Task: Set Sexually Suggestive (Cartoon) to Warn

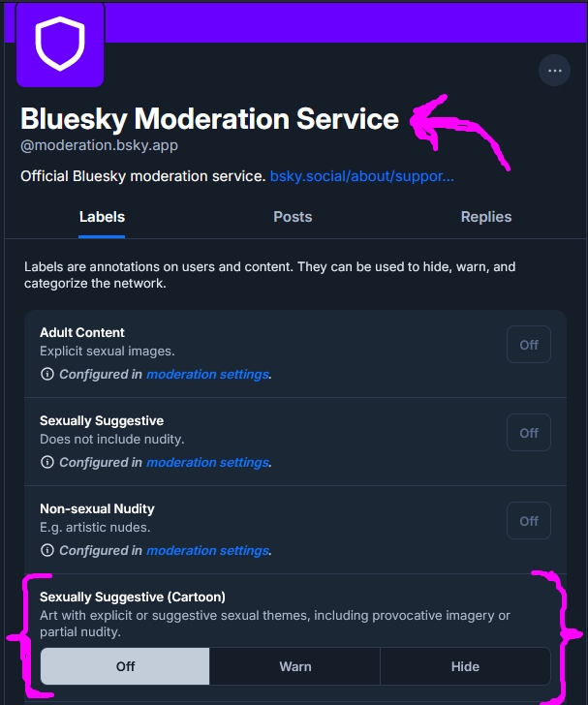Action: (x=295, y=666)
